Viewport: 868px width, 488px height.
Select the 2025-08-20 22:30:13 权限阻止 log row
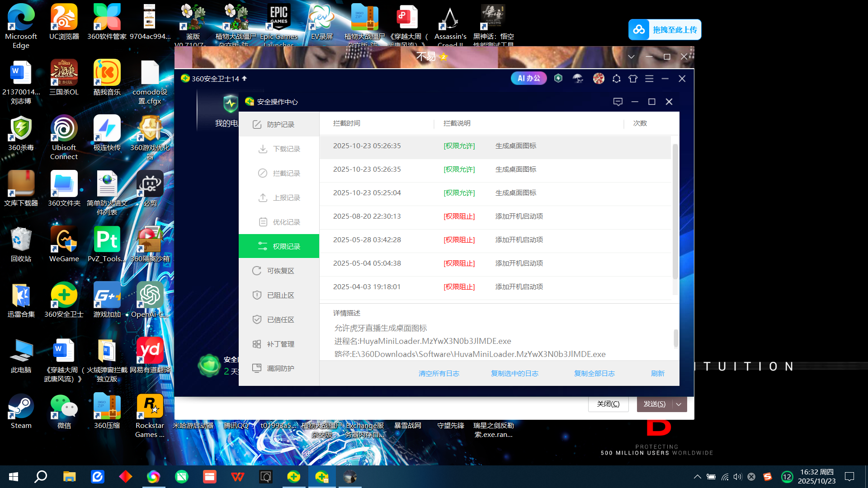(495, 216)
